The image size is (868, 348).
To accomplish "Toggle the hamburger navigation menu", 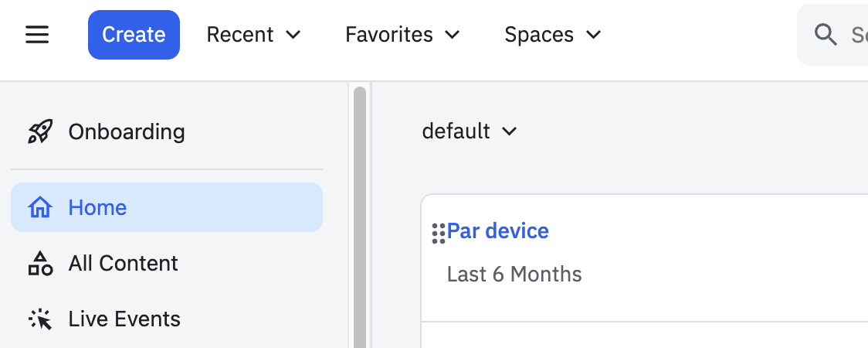I will [37, 35].
